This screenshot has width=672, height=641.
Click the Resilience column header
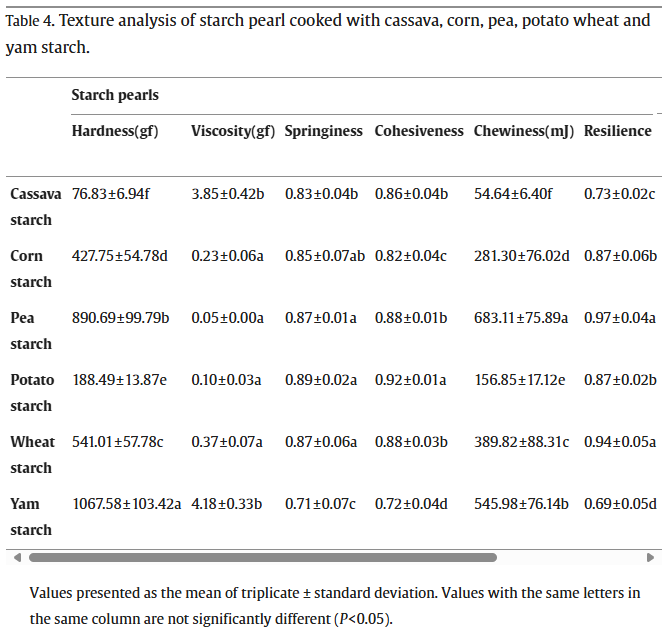617,131
